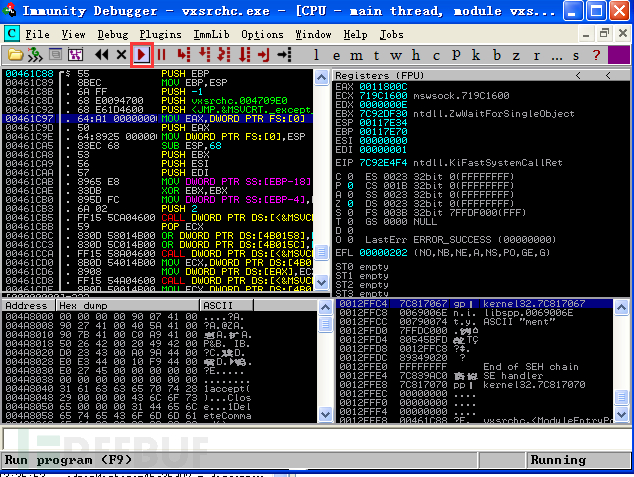Click the Trace over toolbar icon
Viewport: 634px width, 477px height.
[245, 55]
